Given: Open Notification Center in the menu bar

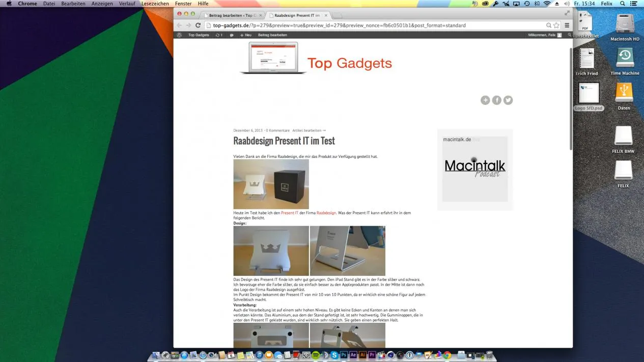Looking at the screenshot, I should 634,4.
